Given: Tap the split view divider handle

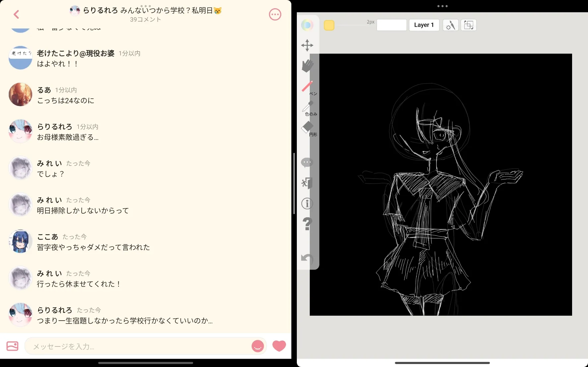Looking at the screenshot, I should [294, 183].
